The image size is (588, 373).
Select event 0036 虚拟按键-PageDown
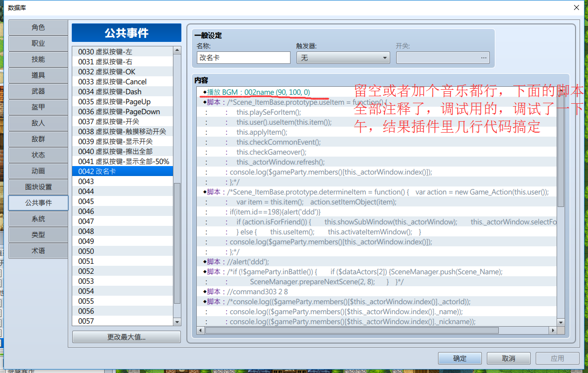(123, 111)
